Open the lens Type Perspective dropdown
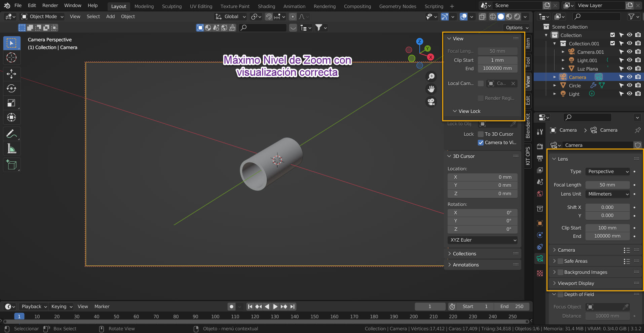 click(x=608, y=171)
